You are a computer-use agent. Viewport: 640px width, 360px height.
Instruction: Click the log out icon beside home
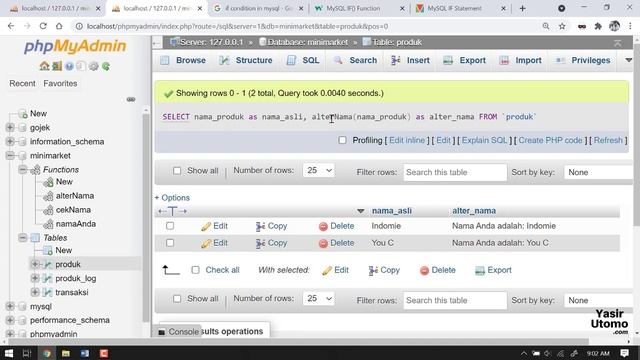57,66
